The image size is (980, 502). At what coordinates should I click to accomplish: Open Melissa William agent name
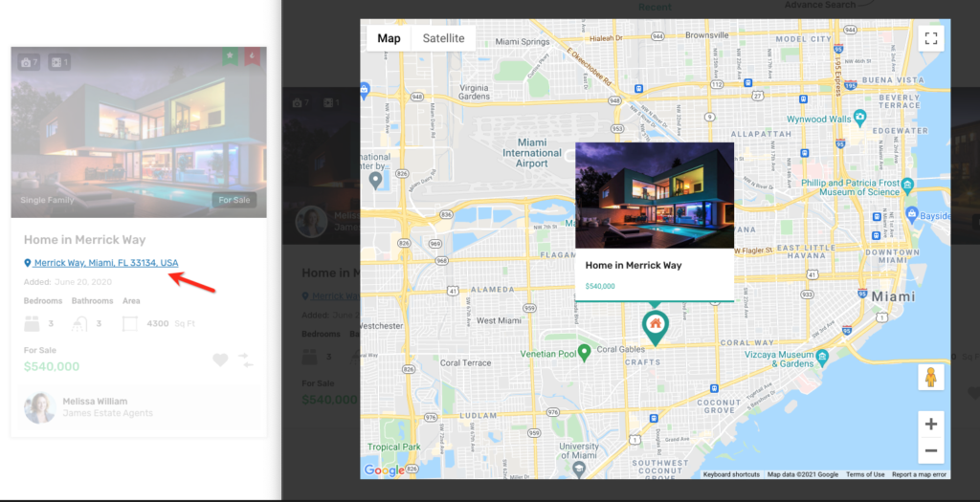coord(95,402)
